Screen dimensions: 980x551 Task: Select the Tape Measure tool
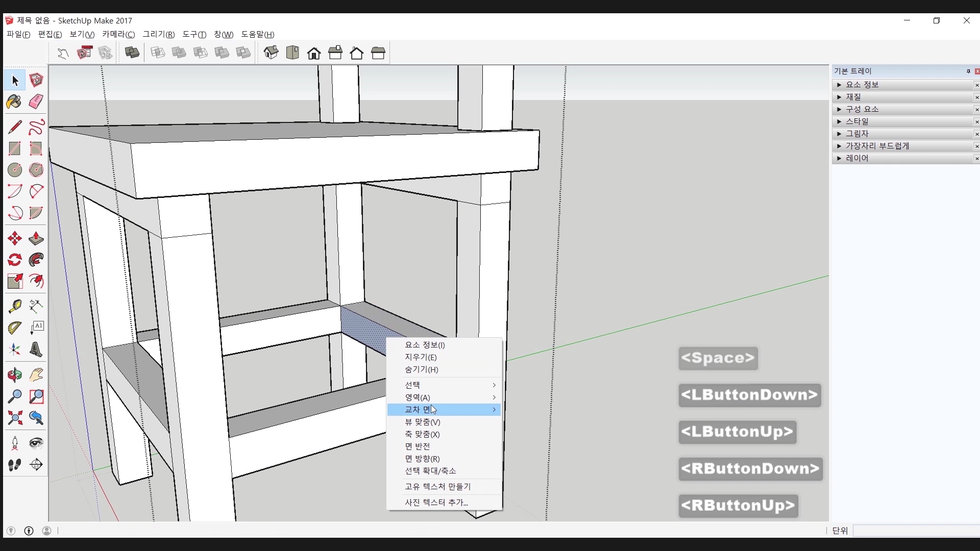tap(14, 306)
